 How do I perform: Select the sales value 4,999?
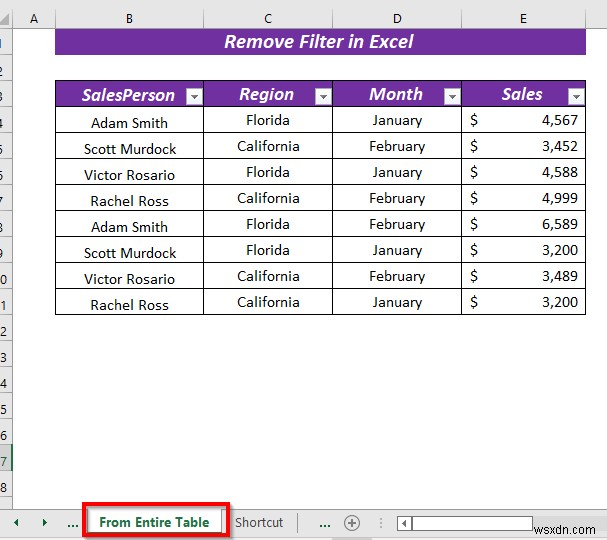[523, 198]
